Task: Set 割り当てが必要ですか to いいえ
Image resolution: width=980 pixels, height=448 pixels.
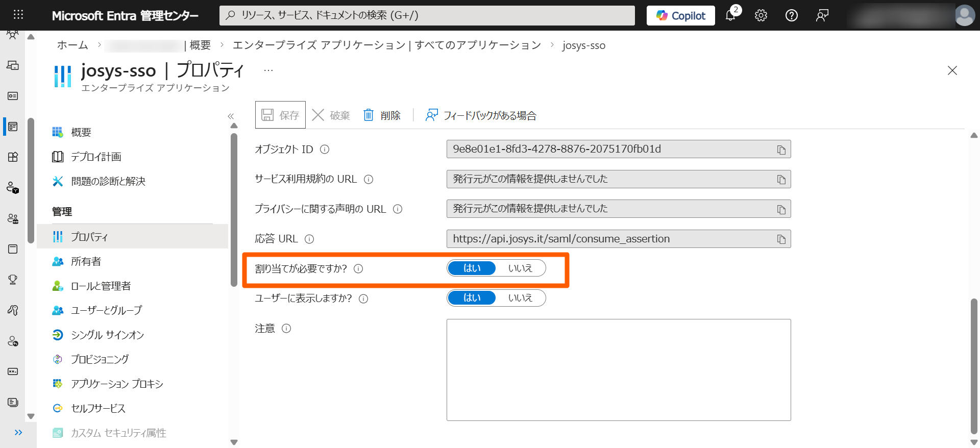Action: [520, 268]
